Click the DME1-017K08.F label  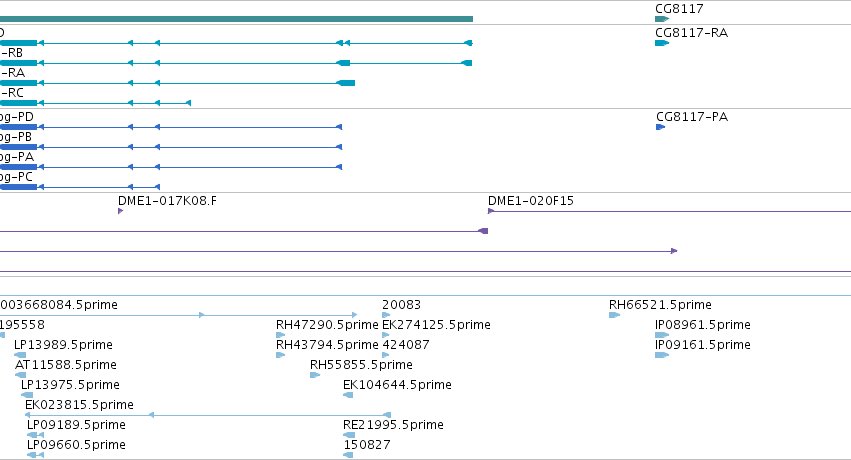pyautogui.click(x=167, y=201)
